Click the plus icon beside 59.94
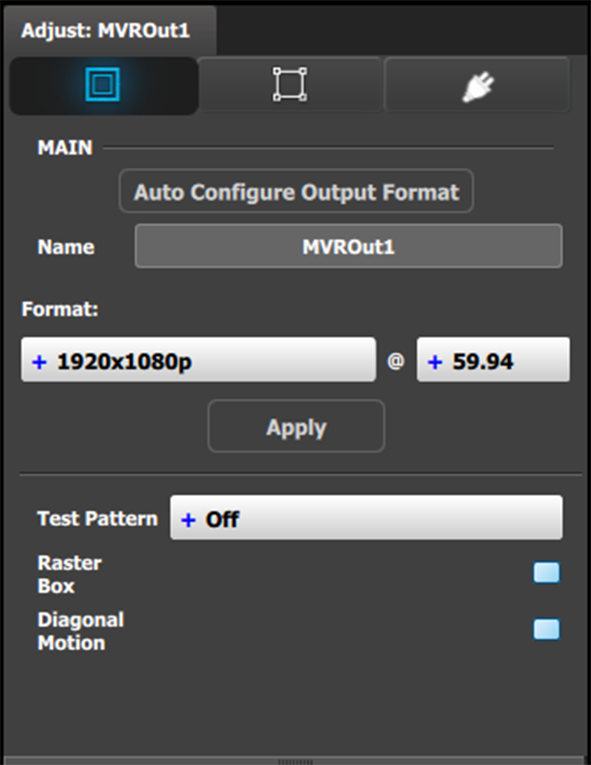This screenshot has height=765, width=591. [435, 362]
